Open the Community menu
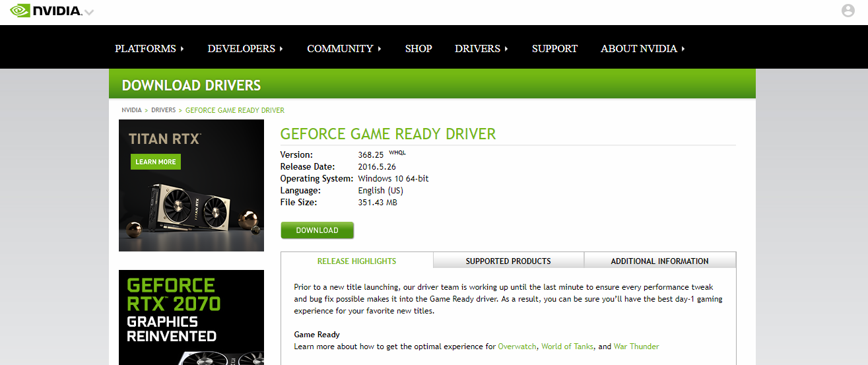The height and width of the screenshot is (365, 868). pos(344,48)
